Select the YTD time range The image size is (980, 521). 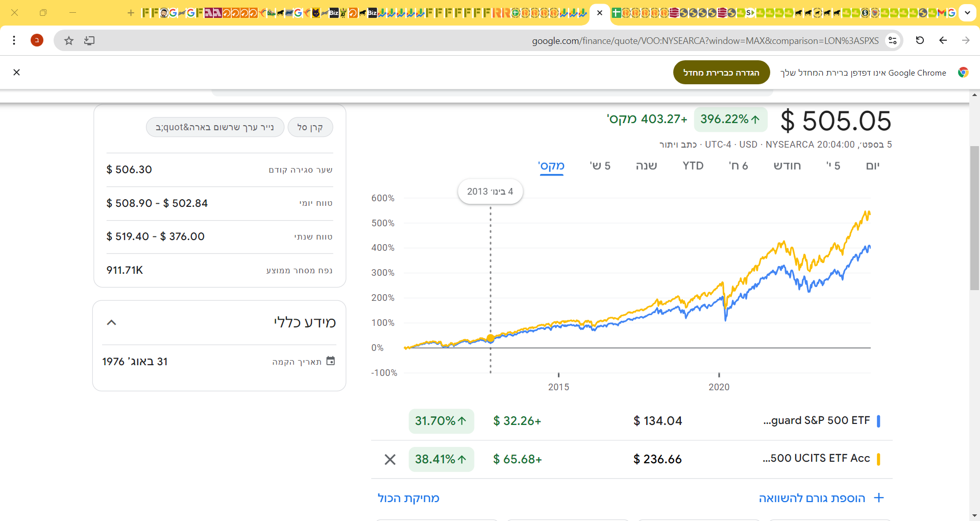pos(693,165)
